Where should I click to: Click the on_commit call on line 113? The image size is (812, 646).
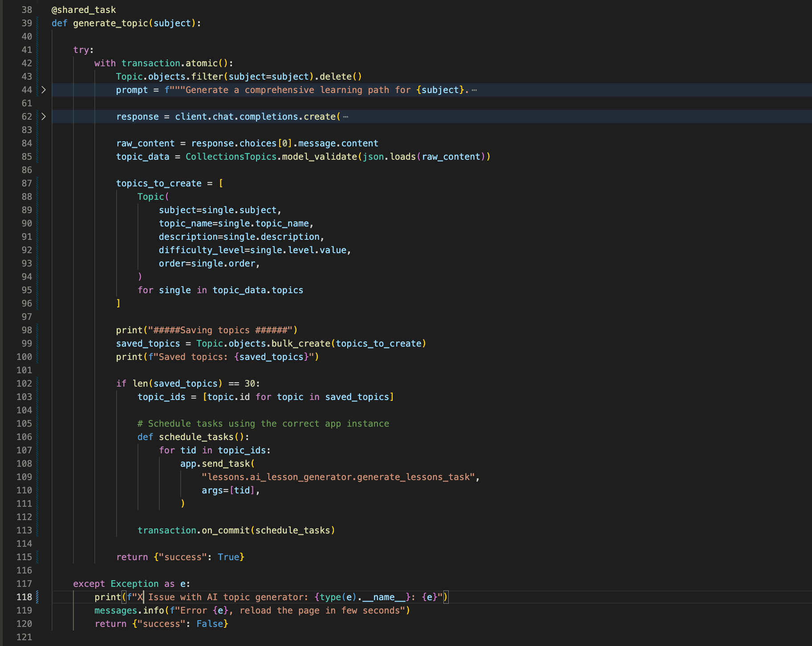[x=226, y=530]
